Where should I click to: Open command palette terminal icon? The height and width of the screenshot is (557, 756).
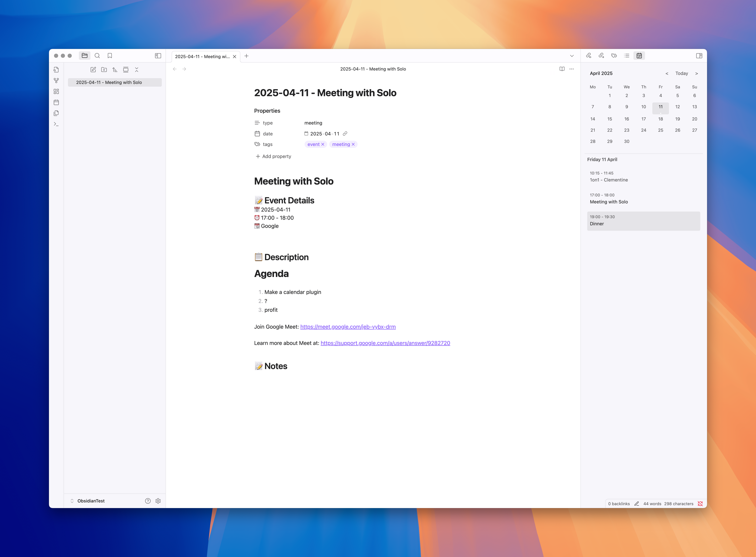click(x=56, y=124)
